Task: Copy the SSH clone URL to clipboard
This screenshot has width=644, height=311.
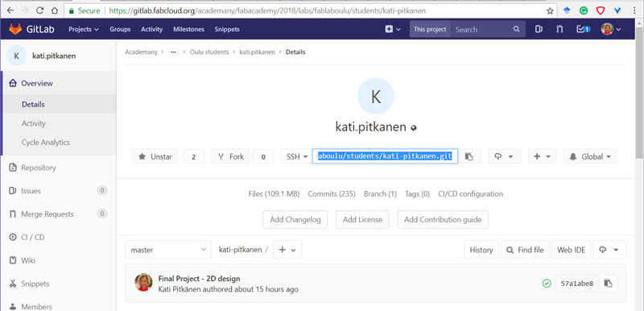Action: coord(469,156)
